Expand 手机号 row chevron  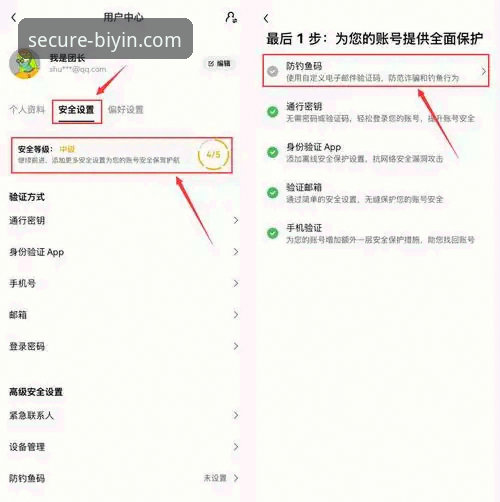click(236, 283)
